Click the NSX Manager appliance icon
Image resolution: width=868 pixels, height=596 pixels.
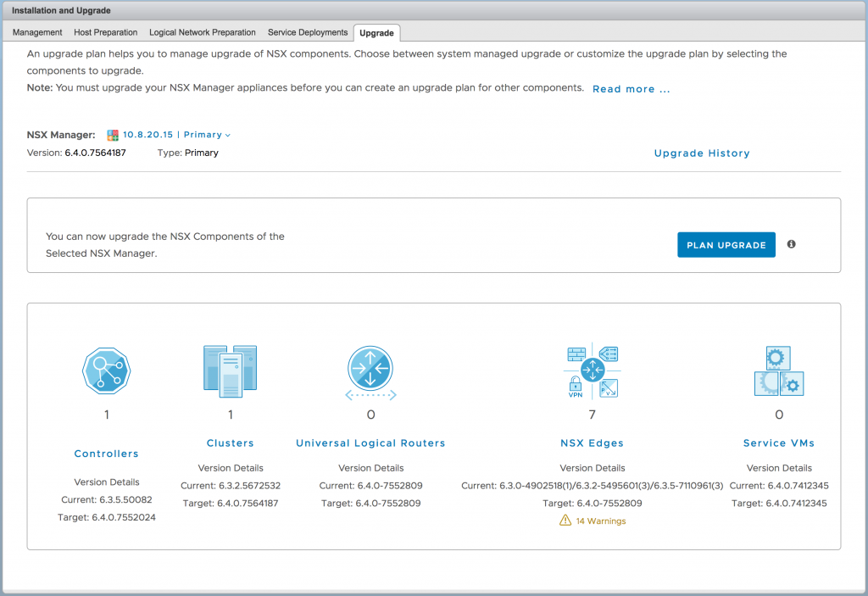tap(113, 135)
